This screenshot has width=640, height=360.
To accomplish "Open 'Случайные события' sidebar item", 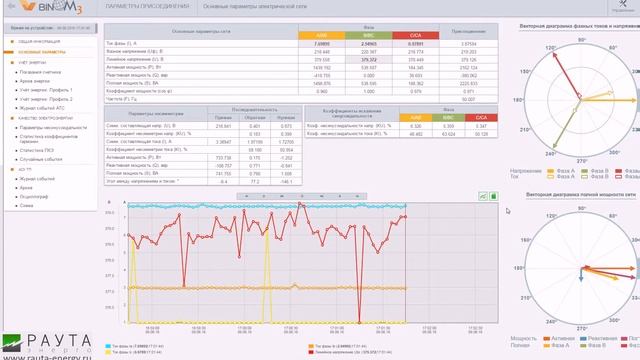I will click(41, 160).
